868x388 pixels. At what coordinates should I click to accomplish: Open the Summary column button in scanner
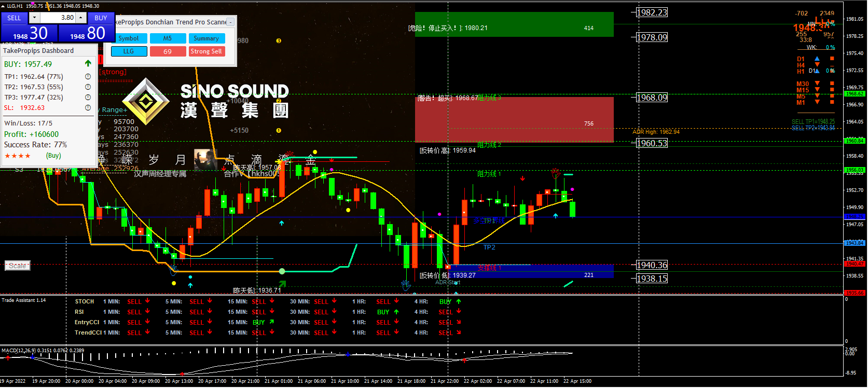point(206,38)
